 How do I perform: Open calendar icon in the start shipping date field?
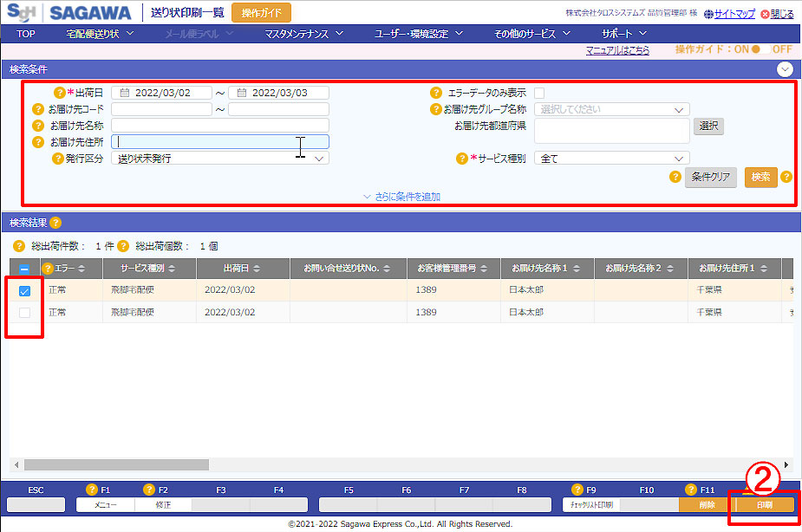[125, 93]
